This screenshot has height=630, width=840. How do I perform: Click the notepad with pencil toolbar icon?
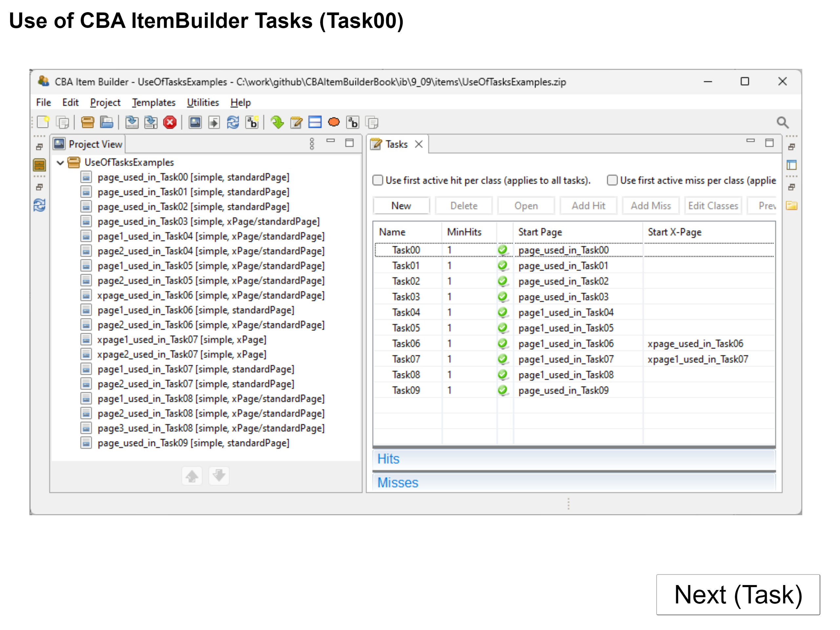pyautogui.click(x=296, y=122)
